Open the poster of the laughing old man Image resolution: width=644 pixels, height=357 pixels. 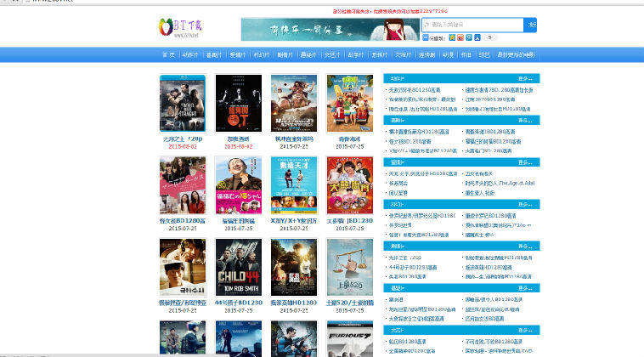click(239, 184)
